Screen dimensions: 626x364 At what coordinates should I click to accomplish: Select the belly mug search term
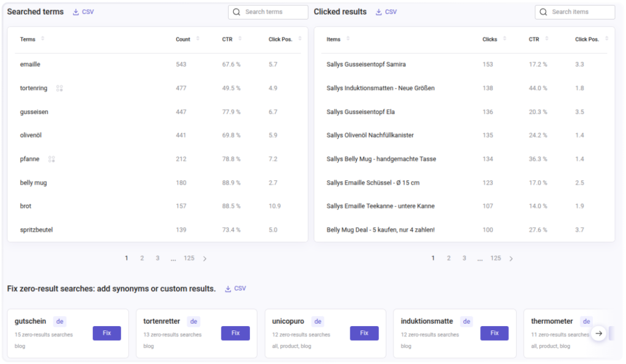coord(33,183)
